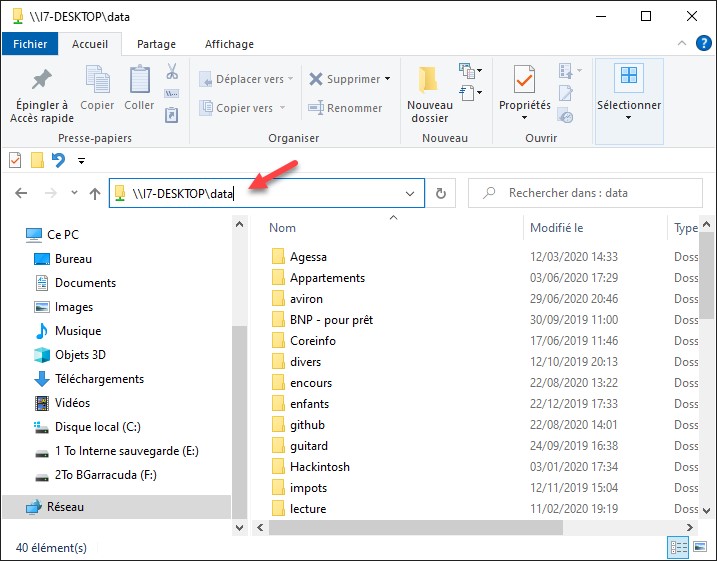Expand the Sélectionner dropdown

[x=628, y=118]
